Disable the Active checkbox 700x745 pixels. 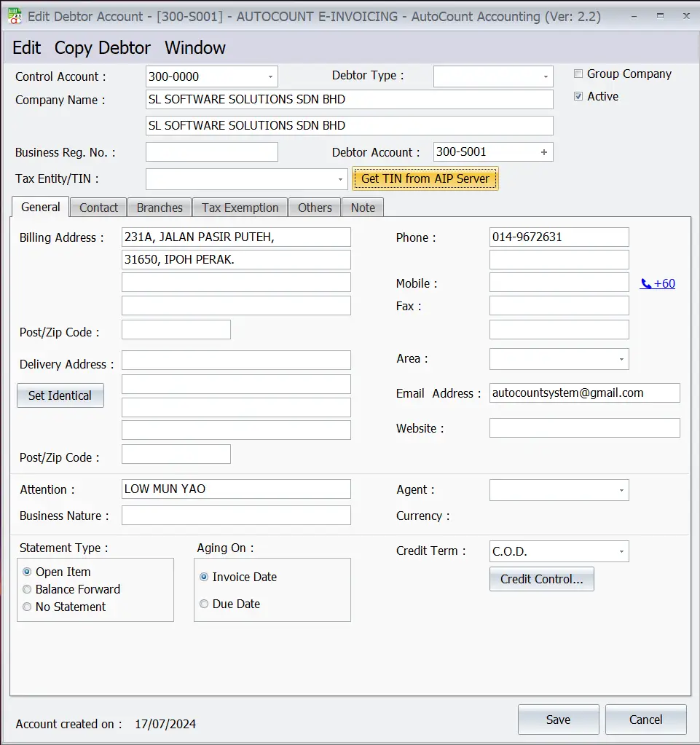point(578,95)
